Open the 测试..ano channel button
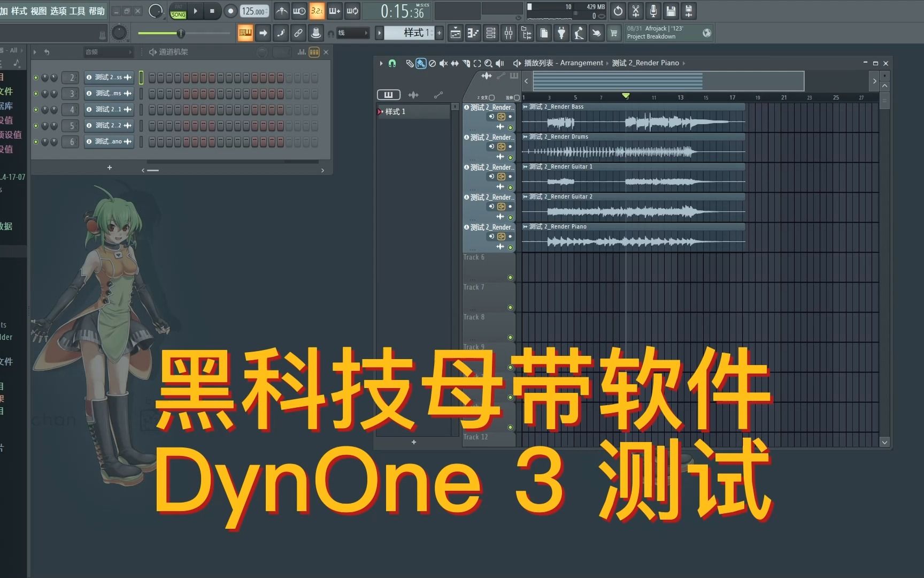Screen dimensions: 924x578 tap(109, 142)
